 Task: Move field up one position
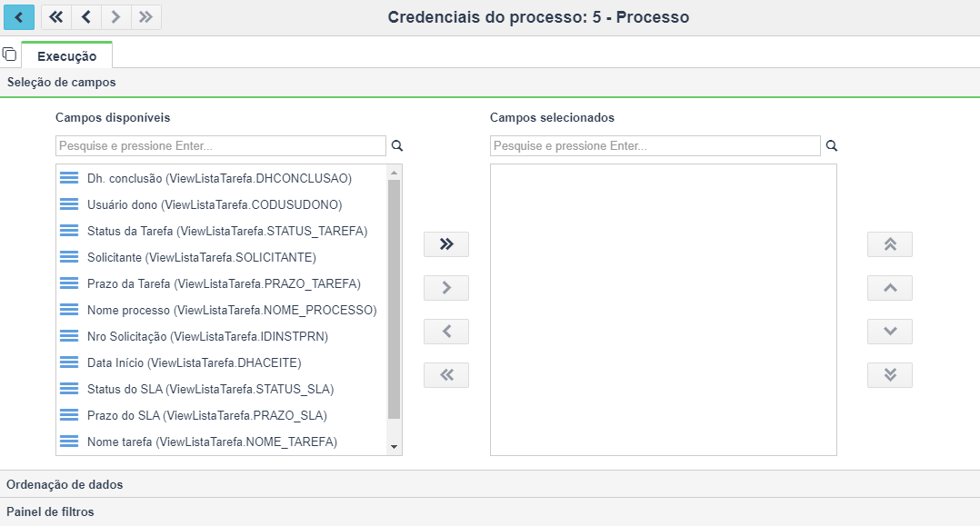890,288
